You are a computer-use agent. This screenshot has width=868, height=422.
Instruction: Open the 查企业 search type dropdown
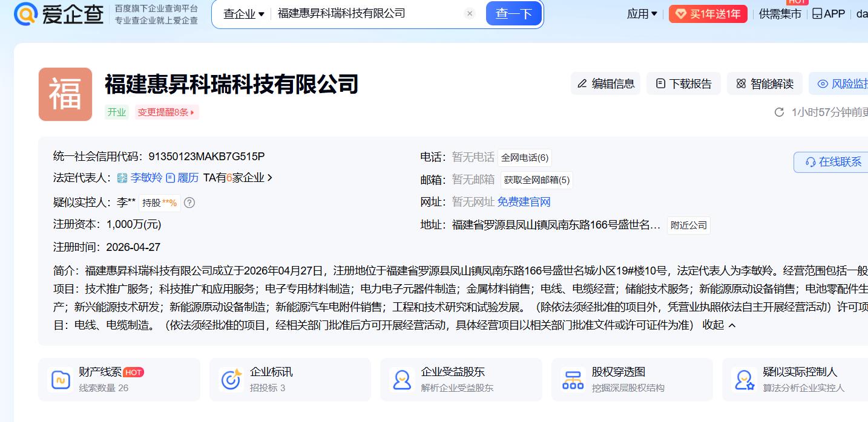pyautogui.click(x=243, y=13)
